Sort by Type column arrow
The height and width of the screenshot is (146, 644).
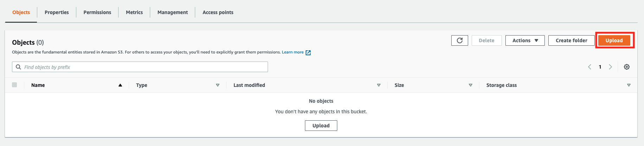218,85
